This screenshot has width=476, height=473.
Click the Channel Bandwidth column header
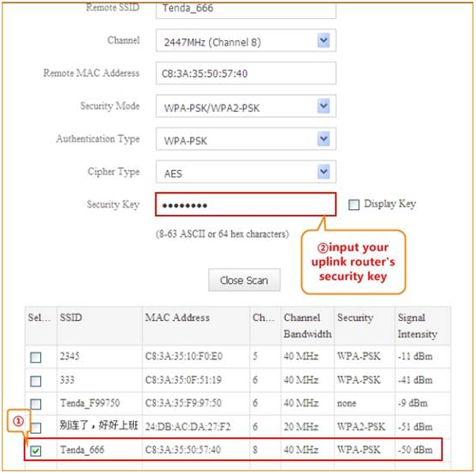[x=307, y=325]
